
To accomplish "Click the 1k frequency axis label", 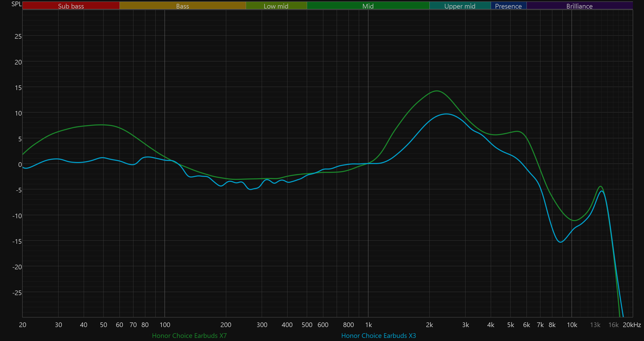I will [x=368, y=325].
